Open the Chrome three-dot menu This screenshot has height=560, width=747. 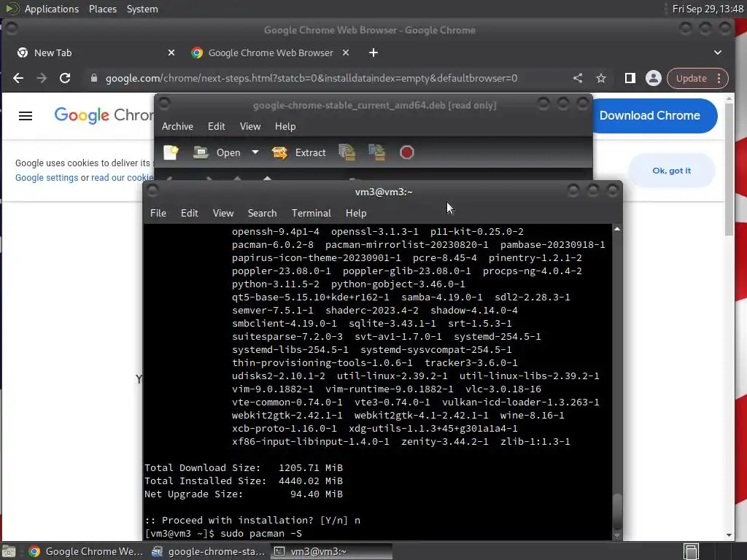tap(719, 78)
